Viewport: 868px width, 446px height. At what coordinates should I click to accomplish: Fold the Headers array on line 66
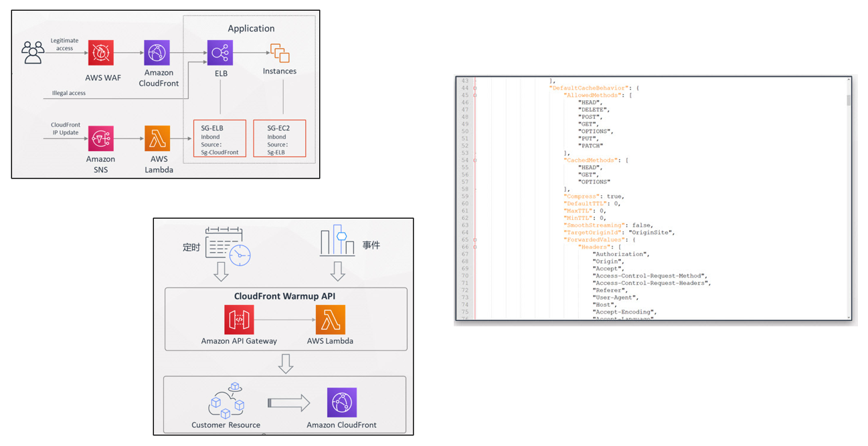point(475,247)
